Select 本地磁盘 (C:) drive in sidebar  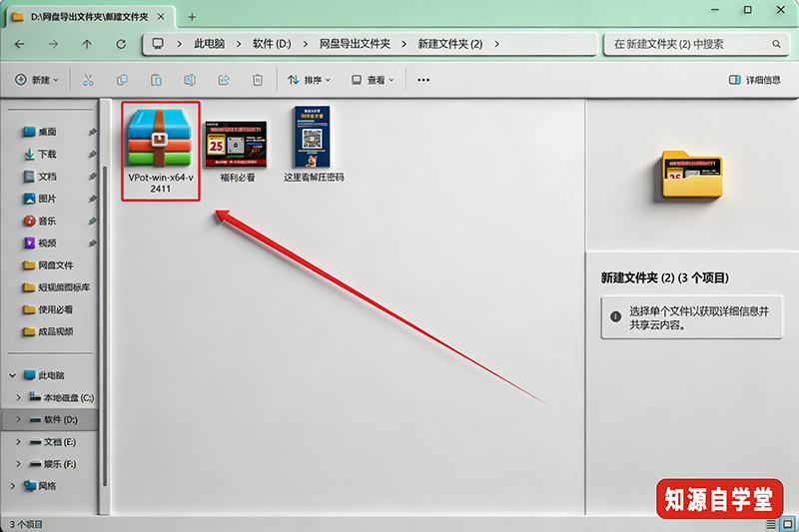click(61, 397)
